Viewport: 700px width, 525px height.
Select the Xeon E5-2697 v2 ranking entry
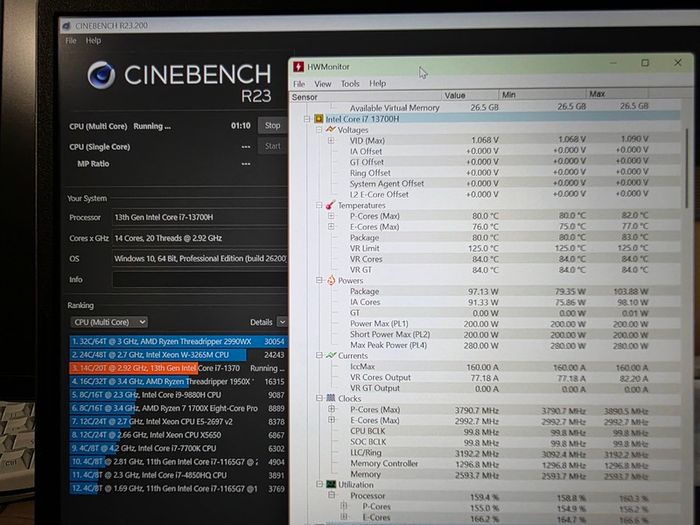pyautogui.click(x=178, y=422)
